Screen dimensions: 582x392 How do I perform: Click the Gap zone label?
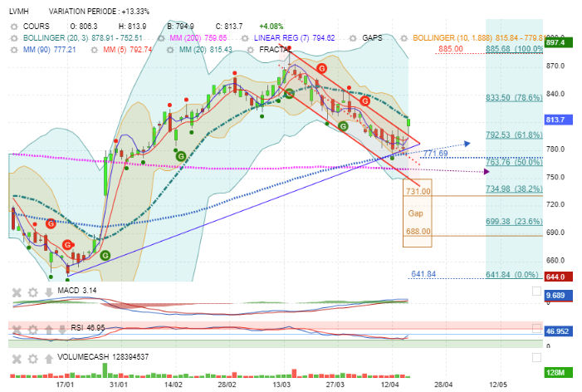coord(415,213)
